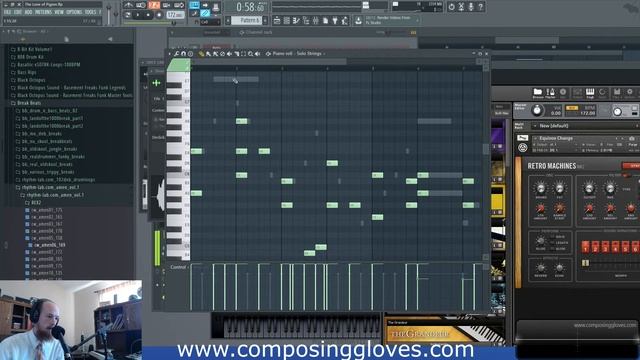
Task: Click the piano roll playback speaker icon
Action: [x=257, y=53]
